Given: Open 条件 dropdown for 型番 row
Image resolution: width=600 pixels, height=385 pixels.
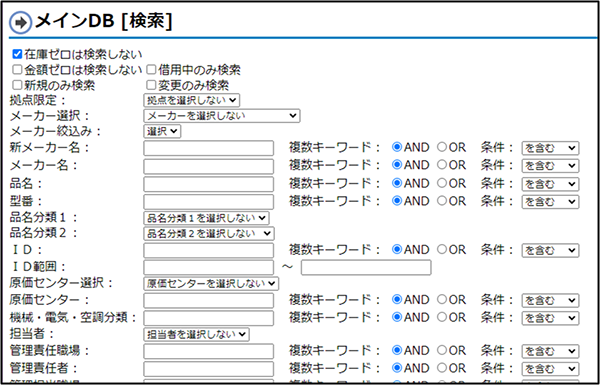Looking at the screenshot, I should point(550,202).
